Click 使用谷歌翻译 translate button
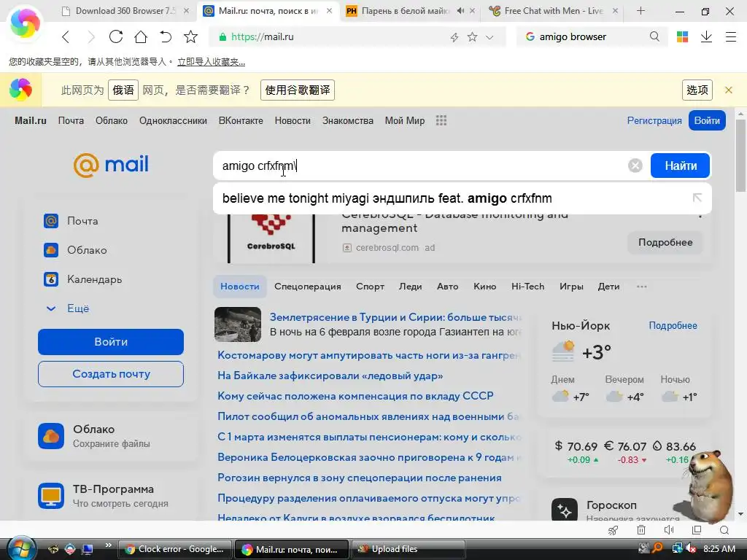 (298, 90)
